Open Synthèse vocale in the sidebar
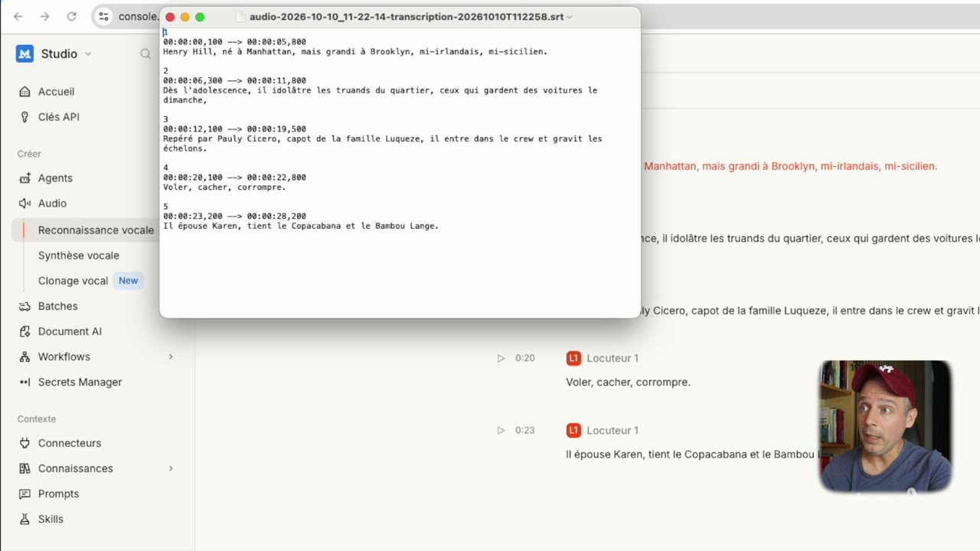 pyautogui.click(x=79, y=256)
